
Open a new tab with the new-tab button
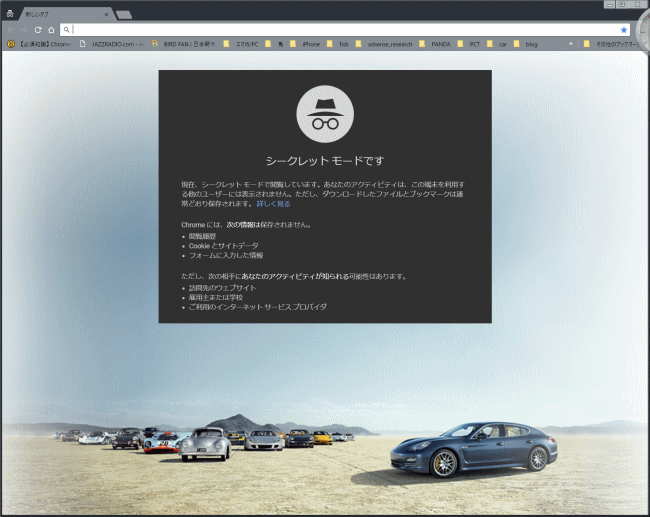point(124,15)
